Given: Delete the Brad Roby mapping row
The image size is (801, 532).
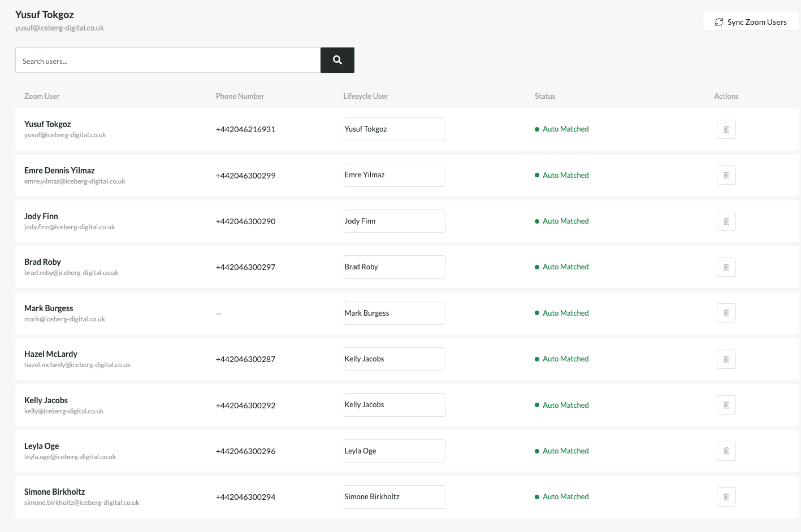Looking at the screenshot, I should click(726, 267).
